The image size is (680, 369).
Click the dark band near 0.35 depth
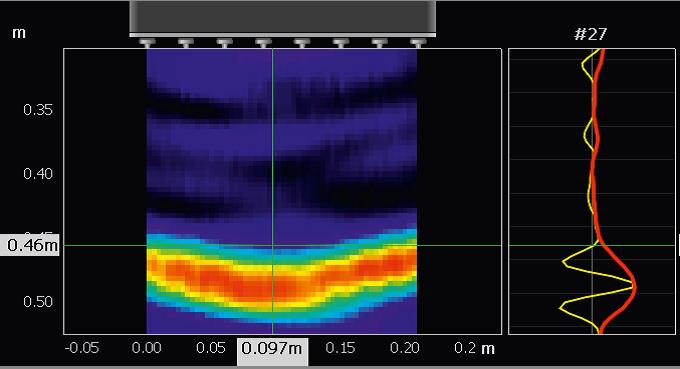(x=282, y=103)
